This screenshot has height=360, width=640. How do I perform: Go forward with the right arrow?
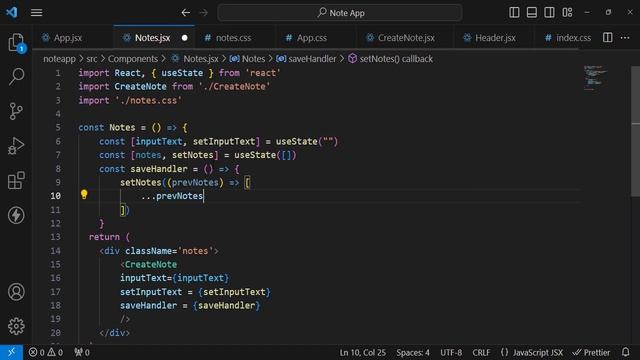point(204,13)
